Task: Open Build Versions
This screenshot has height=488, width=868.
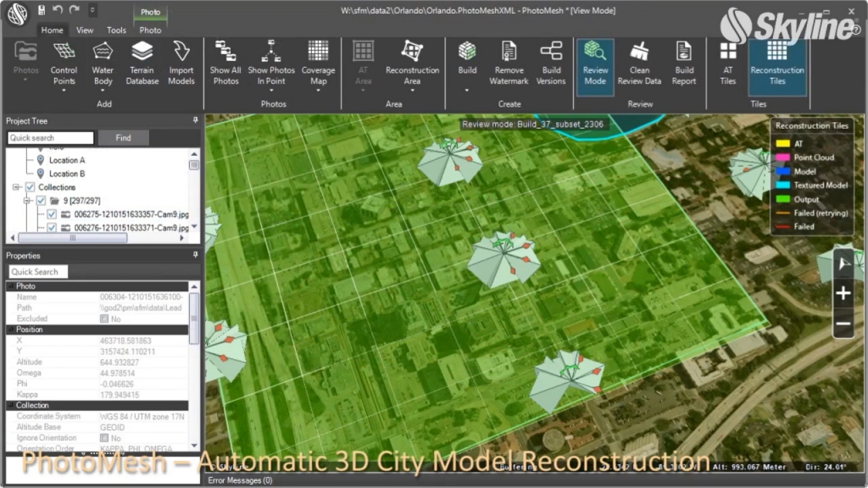Action: (x=551, y=62)
